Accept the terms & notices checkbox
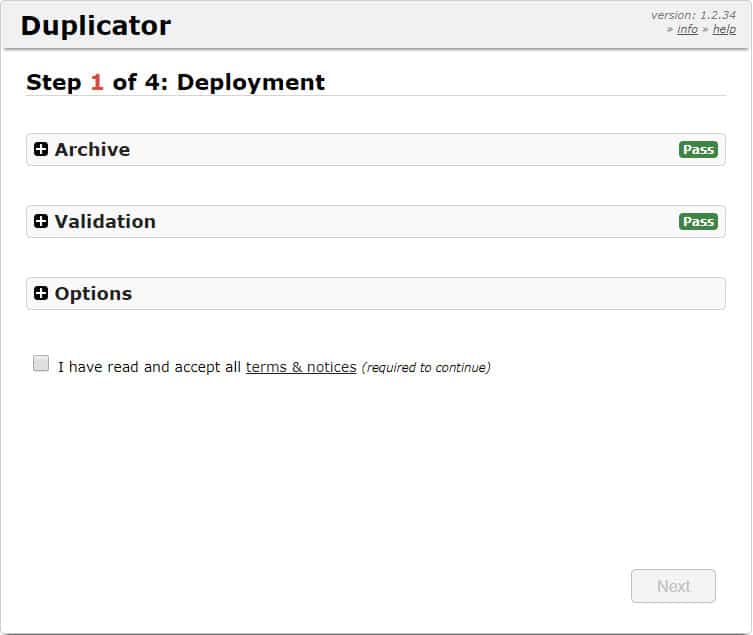The height and width of the screenshot is (635, 753). pos(41,363)
